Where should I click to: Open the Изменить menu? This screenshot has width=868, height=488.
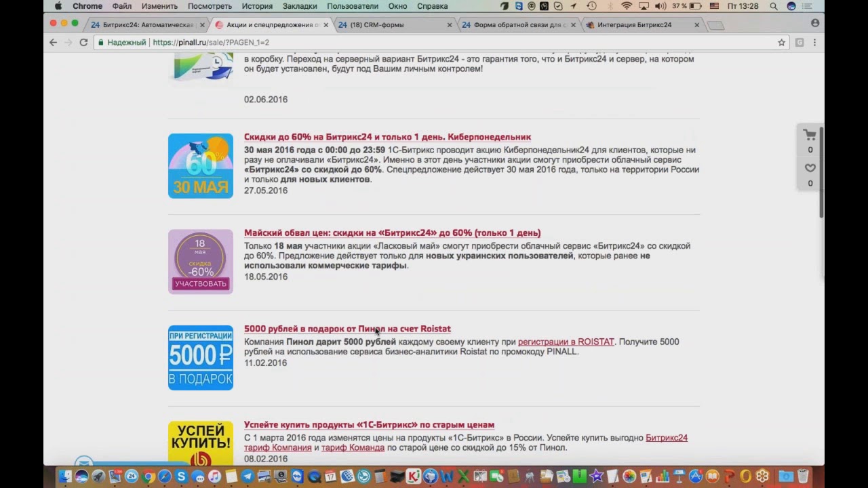pos(159,6)
